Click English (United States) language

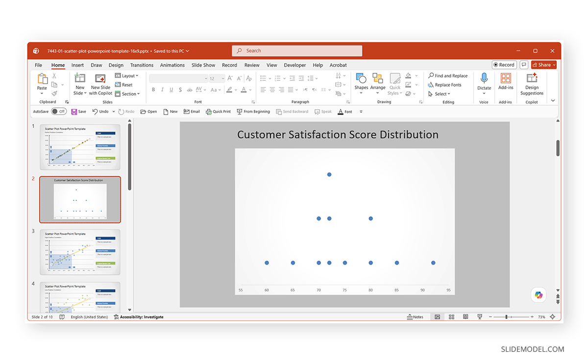tap(89, 317)
